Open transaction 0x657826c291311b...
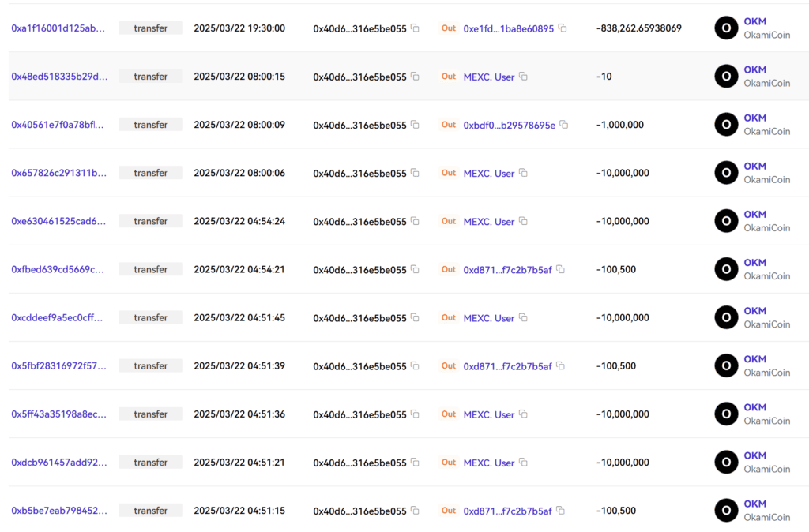Screen dimensions: 809x532 point(58,173)
